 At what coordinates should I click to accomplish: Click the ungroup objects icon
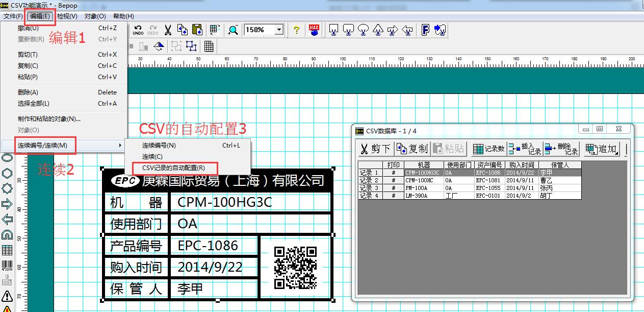pos(191,46)
